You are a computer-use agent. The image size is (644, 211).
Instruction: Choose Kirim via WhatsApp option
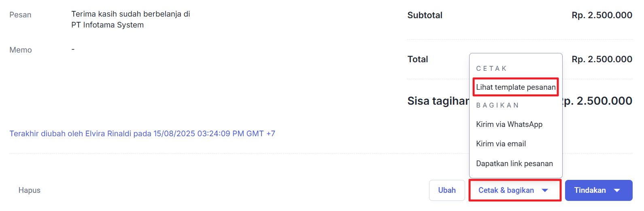(509, 124)
